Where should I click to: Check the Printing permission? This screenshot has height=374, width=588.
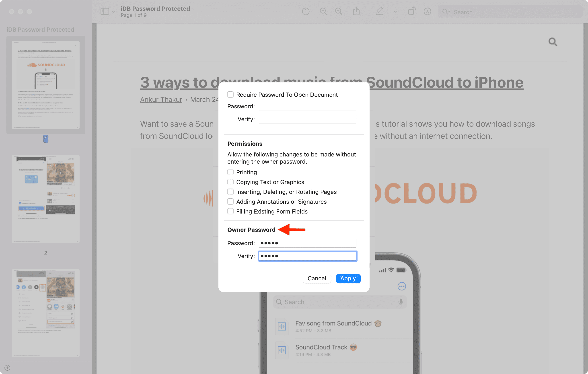pos(230,172)
